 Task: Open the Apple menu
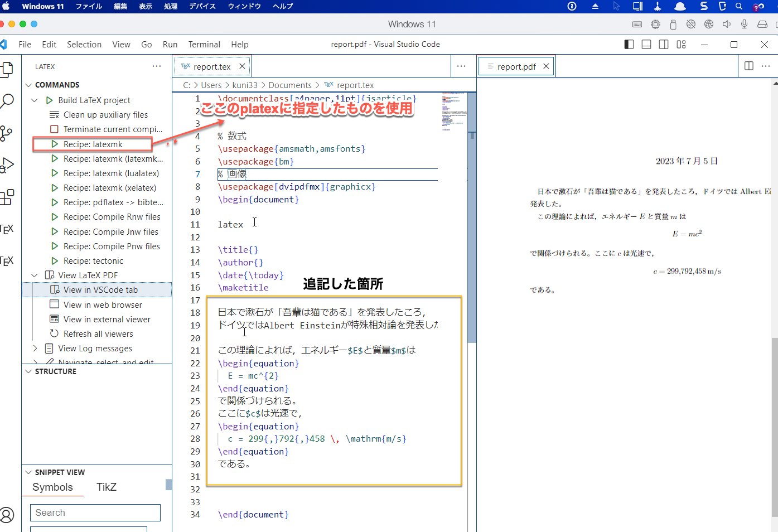point(6,6)
